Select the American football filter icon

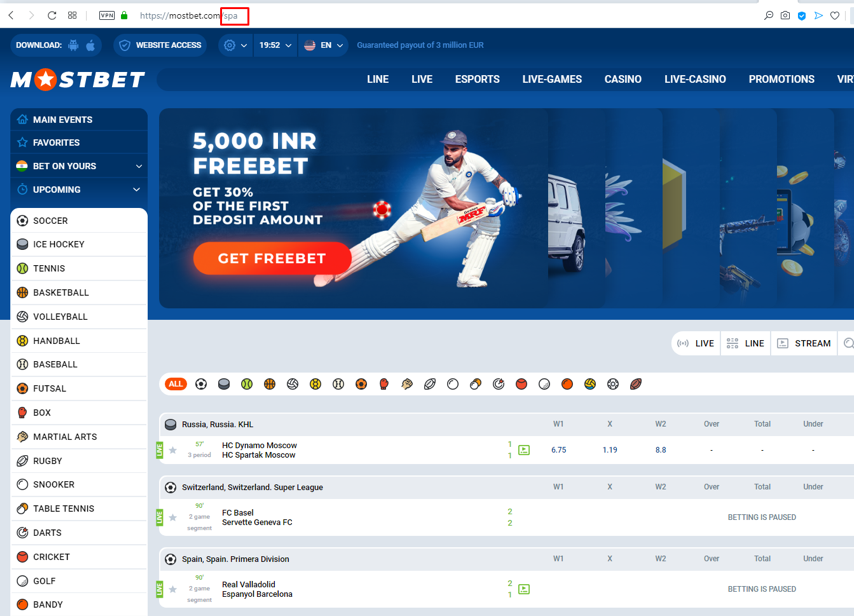tap(636, 384)
